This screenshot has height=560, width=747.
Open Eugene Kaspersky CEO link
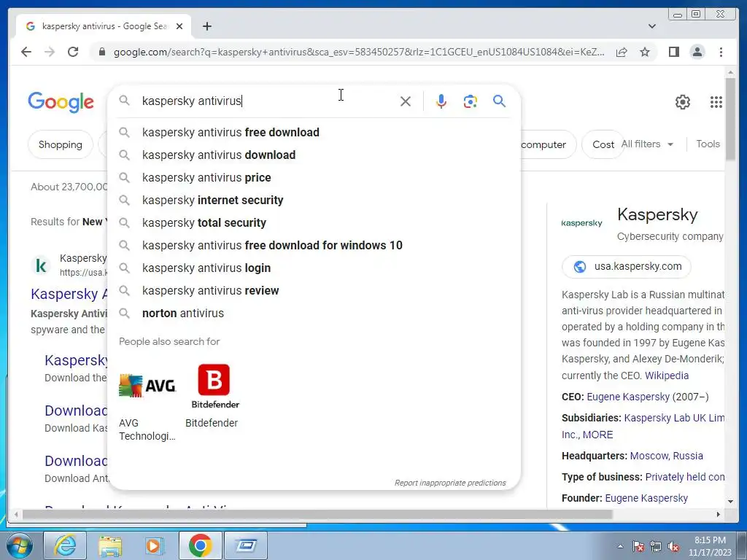tap(628, 397)
